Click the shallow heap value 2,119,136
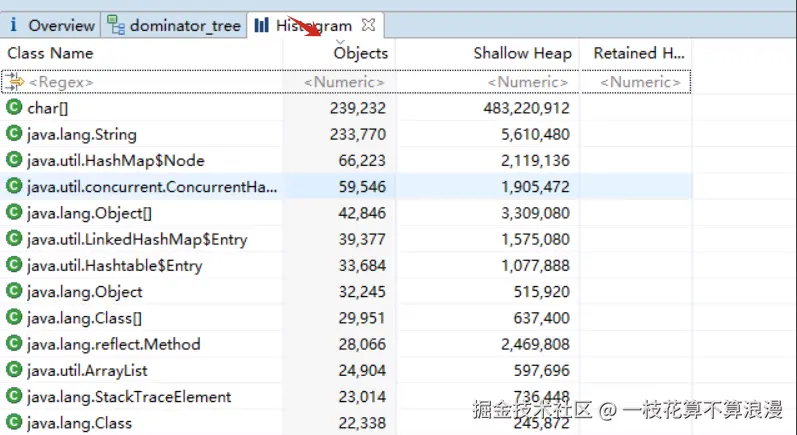The height and width of the screenshot is (435, 797). pyautogui.click(x=535, y=161)
